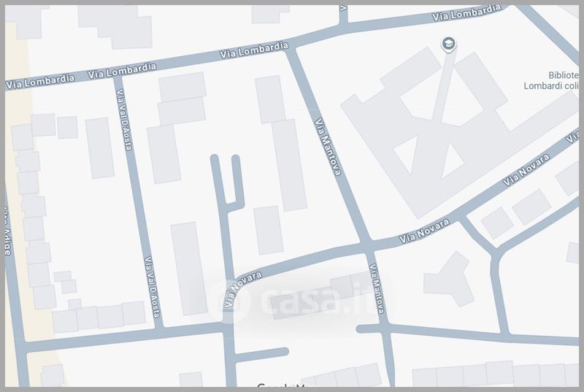This screenshot has height=392, width=584.
Task: Click the Via Novara label just right of Via Mantova
Action: [x=423, y=232]
